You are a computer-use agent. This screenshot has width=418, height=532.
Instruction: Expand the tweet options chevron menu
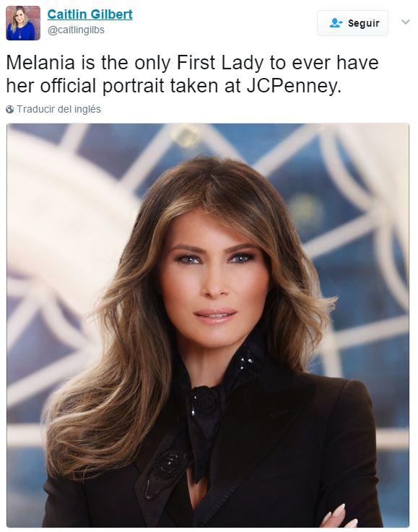tap(406, 22)
